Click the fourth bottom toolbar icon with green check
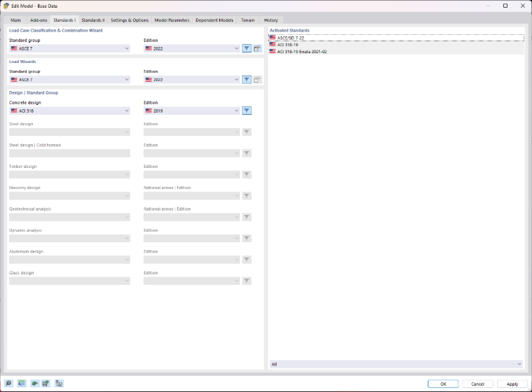This screenshot has width=532, height=392. coord(45,384)
